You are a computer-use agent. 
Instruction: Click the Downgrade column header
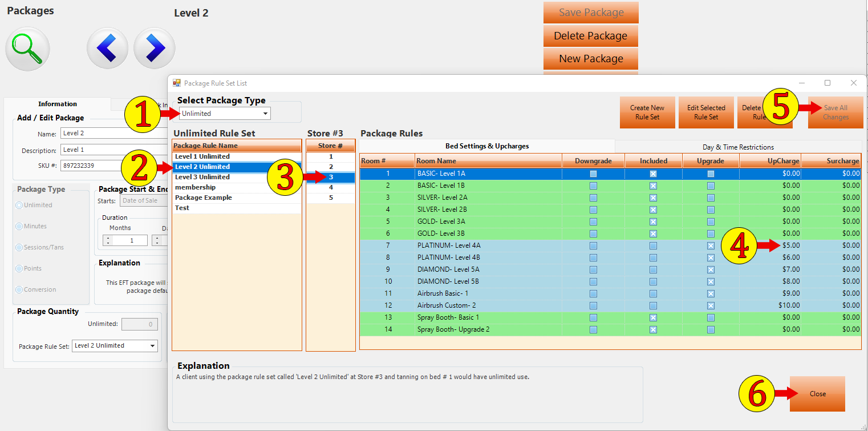593,161
